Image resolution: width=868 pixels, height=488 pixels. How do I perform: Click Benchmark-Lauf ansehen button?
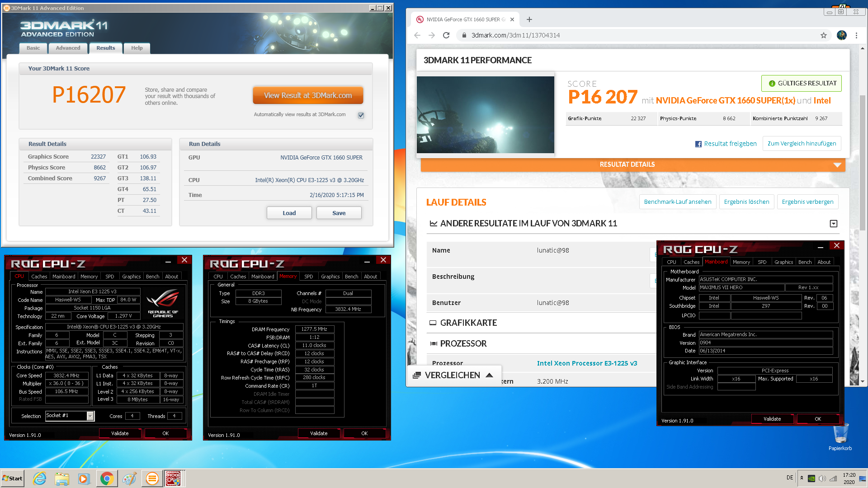click(677, 202)
